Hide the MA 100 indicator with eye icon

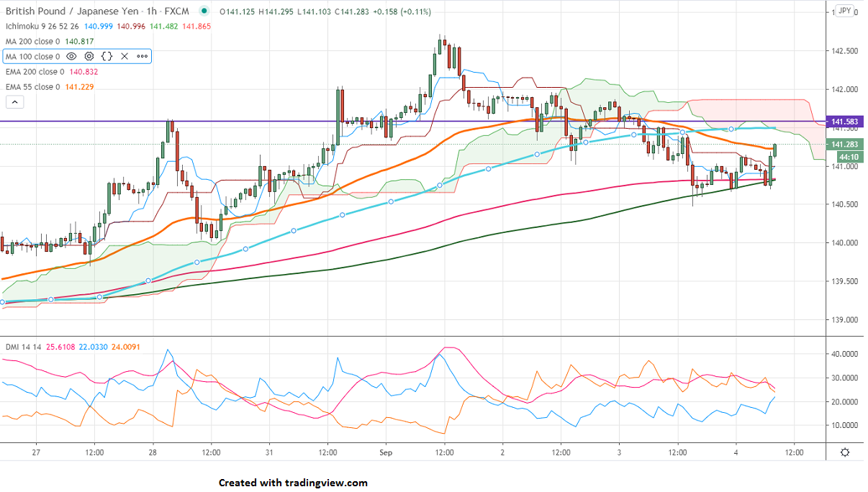pos(71,56)
